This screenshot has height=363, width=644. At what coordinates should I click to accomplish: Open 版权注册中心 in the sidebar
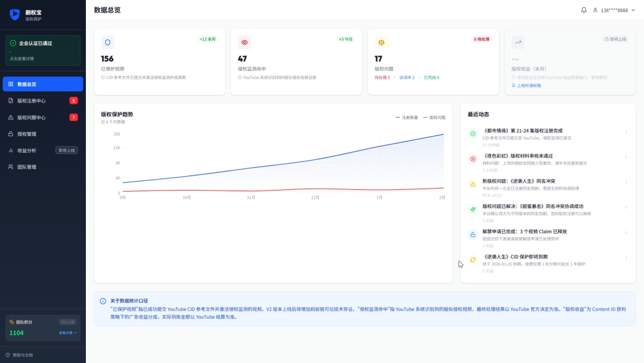click(x=43, y=101)
